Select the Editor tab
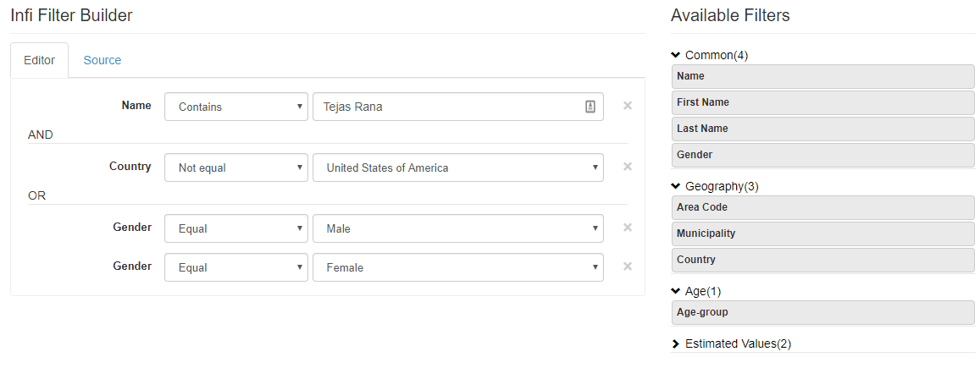Viewport: 980px width, 379px height. [40, 60]
